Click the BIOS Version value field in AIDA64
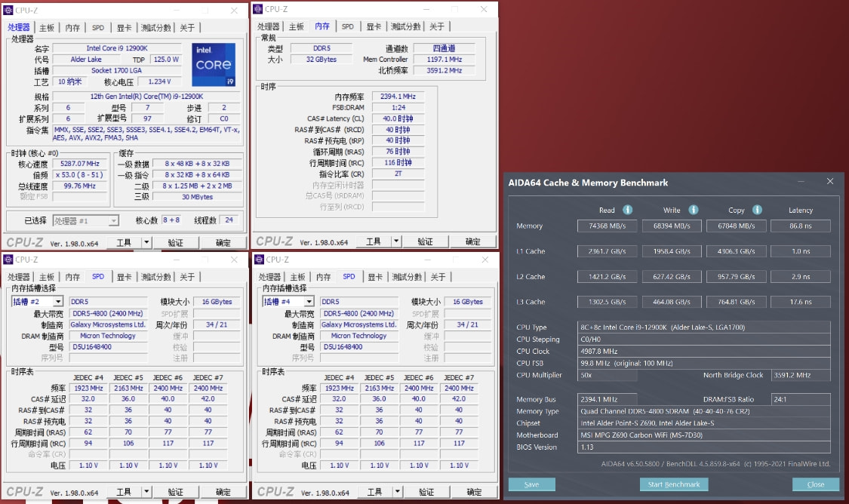849x504 pixels. coord(703,447)
